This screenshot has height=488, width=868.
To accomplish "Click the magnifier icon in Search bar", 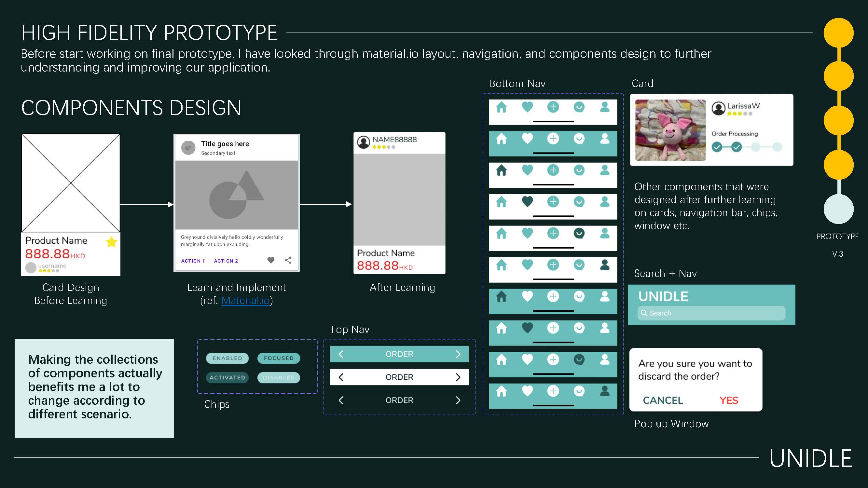I will (x=644, y=313).
